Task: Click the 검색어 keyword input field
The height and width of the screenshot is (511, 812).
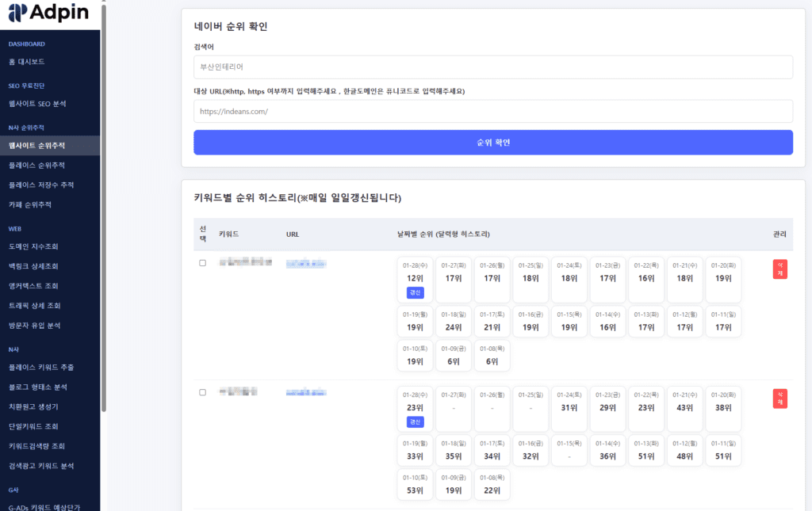Action: click(x=492, y=67)
